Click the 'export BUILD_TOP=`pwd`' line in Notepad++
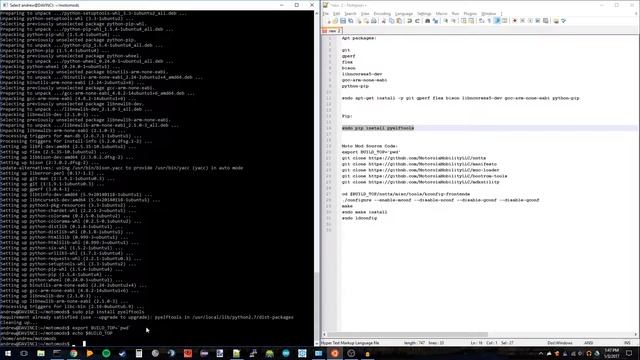 371,152
